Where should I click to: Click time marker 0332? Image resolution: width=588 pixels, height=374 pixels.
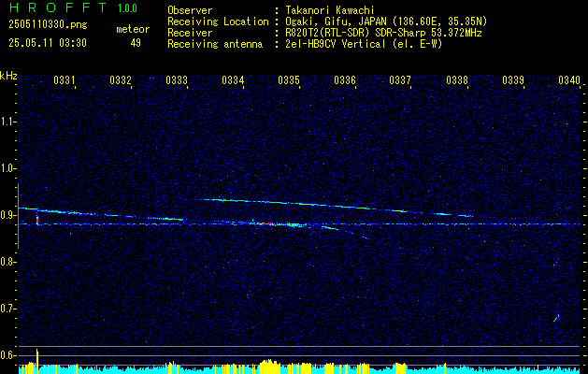121,79
